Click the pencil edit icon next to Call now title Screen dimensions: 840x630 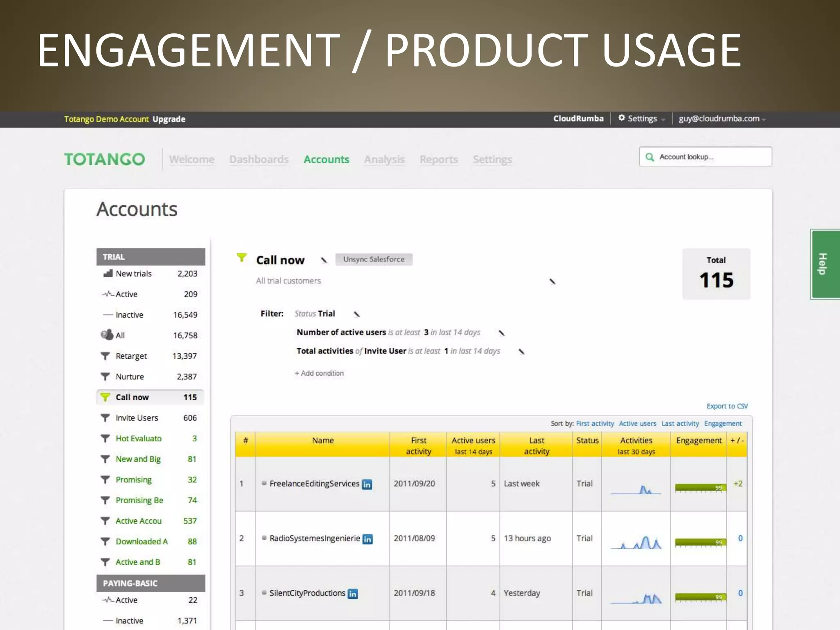pyautogui.click(x=324, y=260)
